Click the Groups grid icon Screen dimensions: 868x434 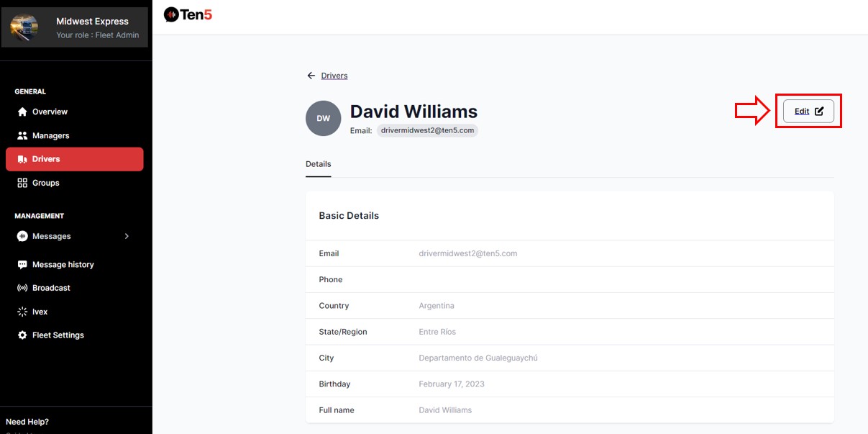(x=22, y=183)
